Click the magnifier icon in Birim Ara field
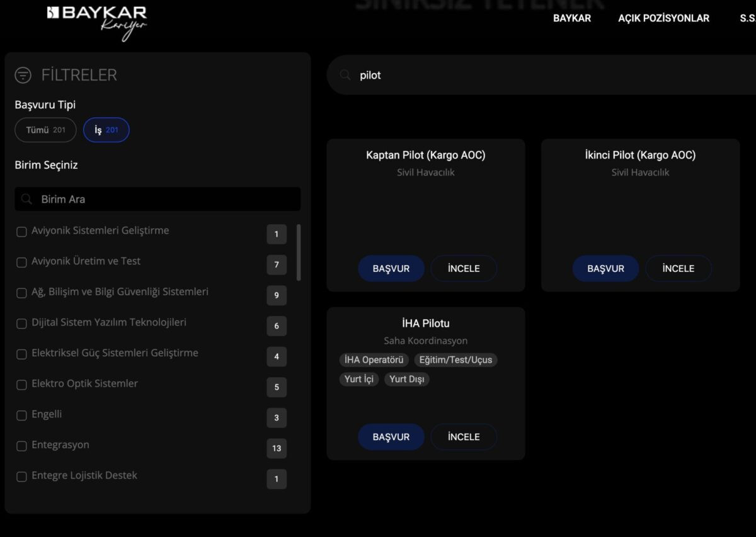The image size is (756, 537). [26, 199]
